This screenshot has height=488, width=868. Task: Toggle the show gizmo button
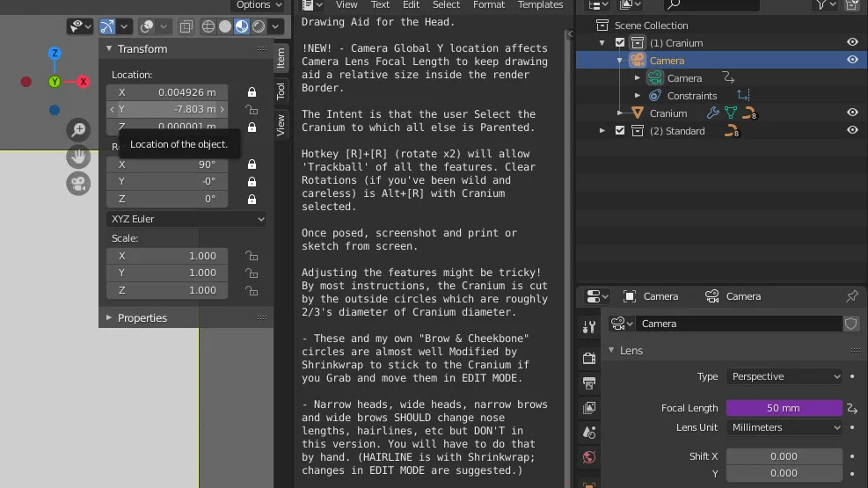[106, 26]
